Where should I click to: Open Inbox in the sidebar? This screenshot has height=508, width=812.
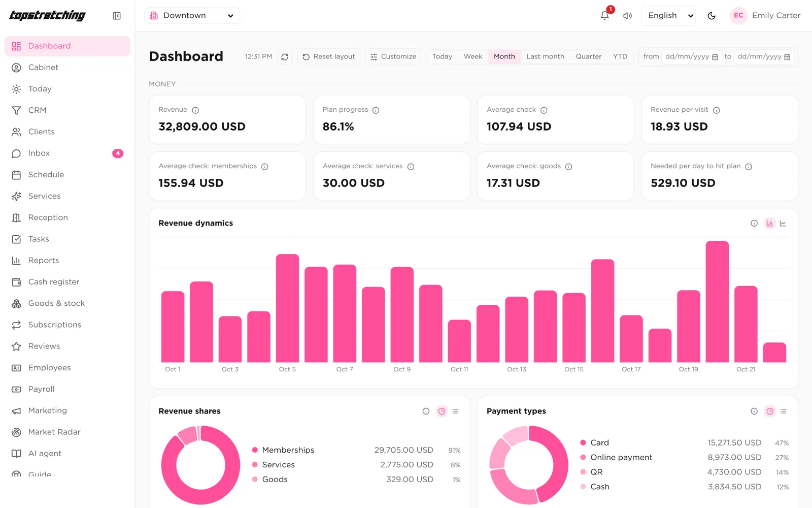[x=67, y=153]
